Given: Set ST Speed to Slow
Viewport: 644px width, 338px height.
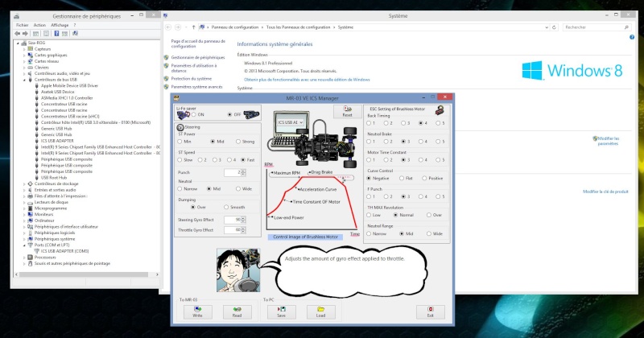Looking at the screenshot, I should pyautogui.click(x=180, y=160).
